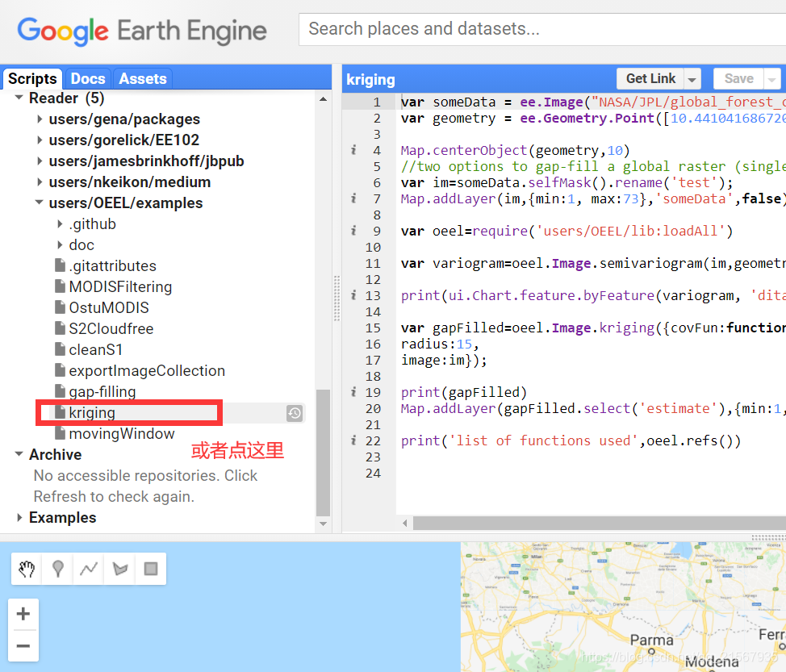Click info marker on line 22
Image resolution: width=786 pixels, height=672 pixels.
point(354,441)
